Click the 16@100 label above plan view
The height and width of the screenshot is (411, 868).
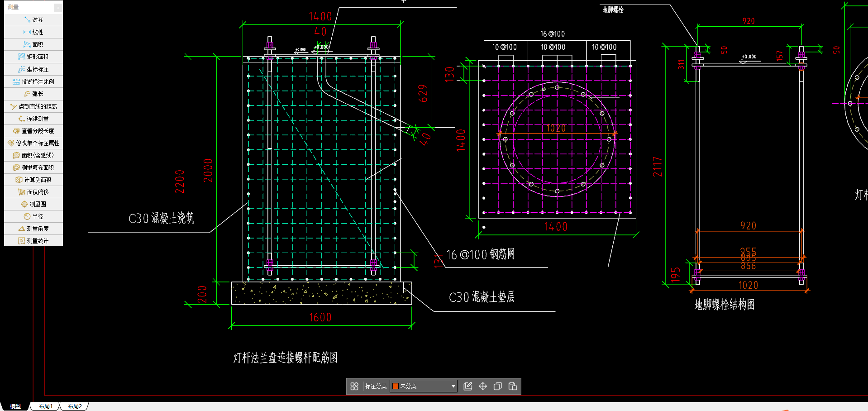553,34
